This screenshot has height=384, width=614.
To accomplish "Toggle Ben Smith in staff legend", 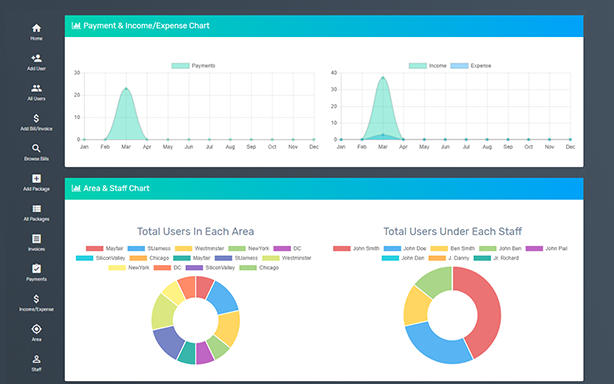I will click(453, 249).
